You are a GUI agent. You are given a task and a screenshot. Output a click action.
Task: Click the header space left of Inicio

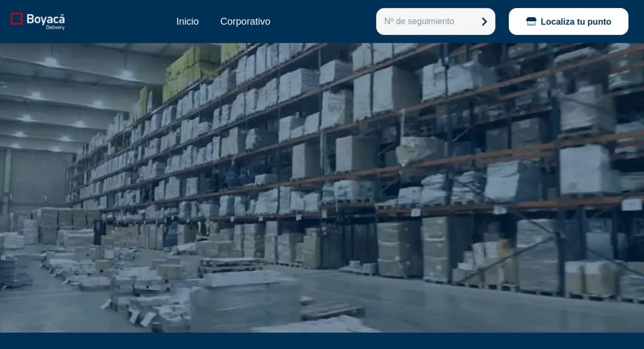121,21
